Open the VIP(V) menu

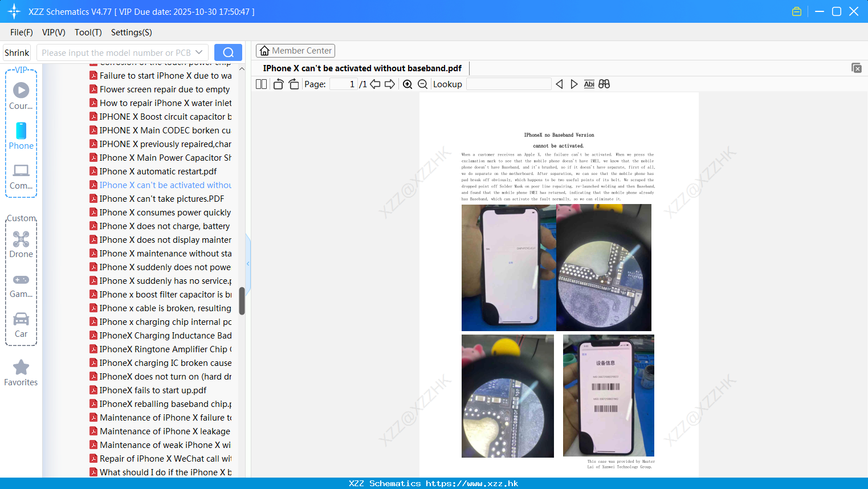tap(54, 32)
